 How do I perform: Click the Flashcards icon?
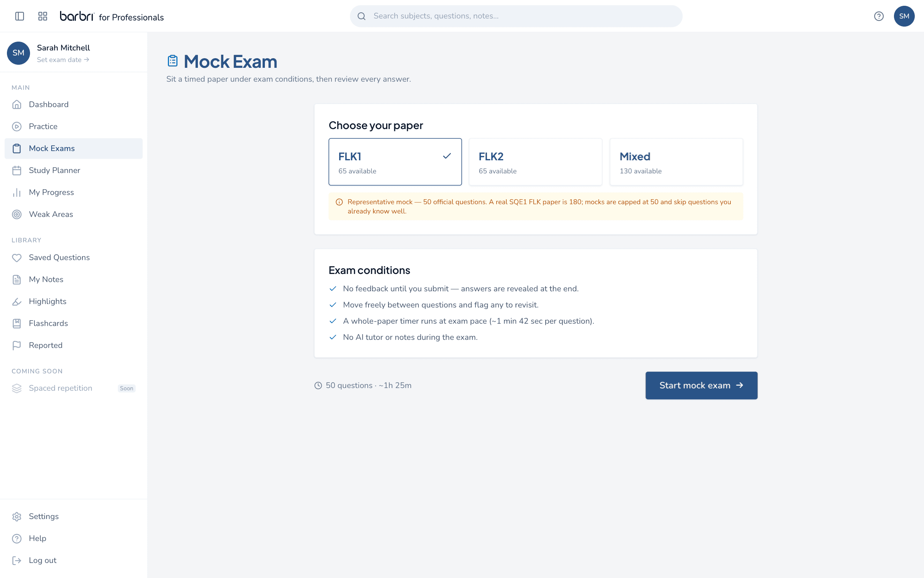tap(17, 323)
